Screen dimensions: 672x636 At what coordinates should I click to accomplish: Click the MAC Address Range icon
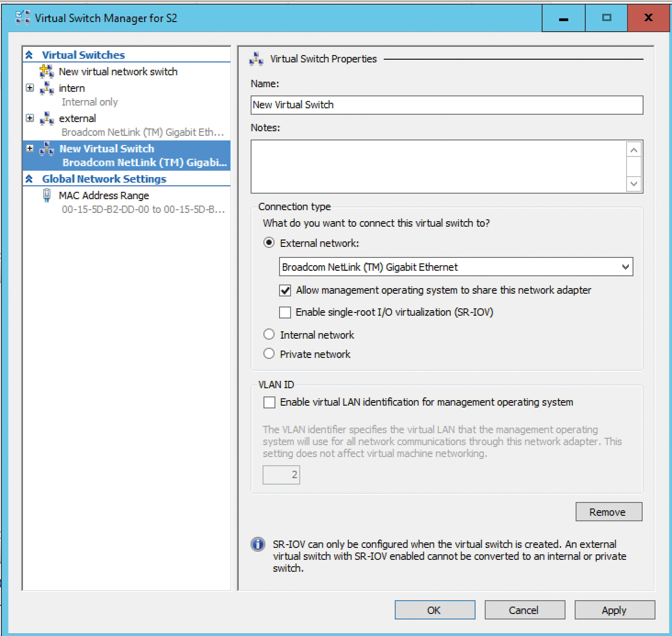pyautogui.click(x=46, y=195)
